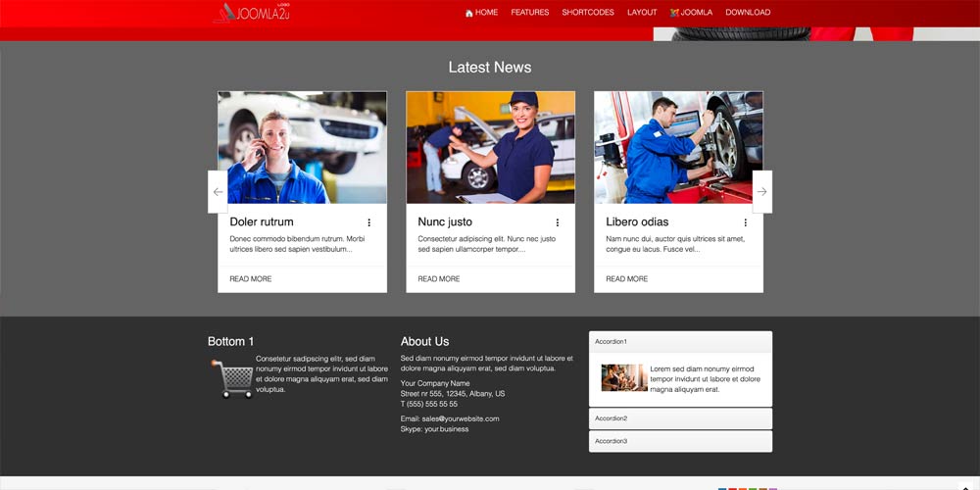Click the previous arrow of the news carousel
This screenshot has width=980, height=490.
pyautogui.click(x=218, y=192)
